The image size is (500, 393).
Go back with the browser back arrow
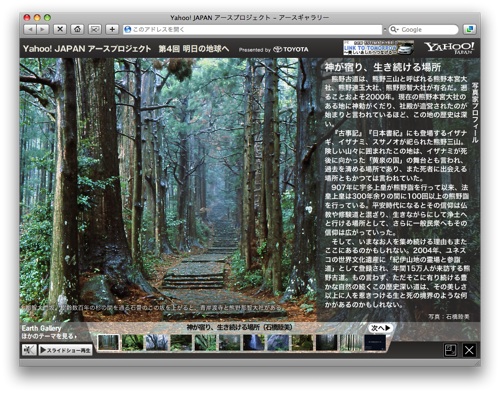pos(30,30)
